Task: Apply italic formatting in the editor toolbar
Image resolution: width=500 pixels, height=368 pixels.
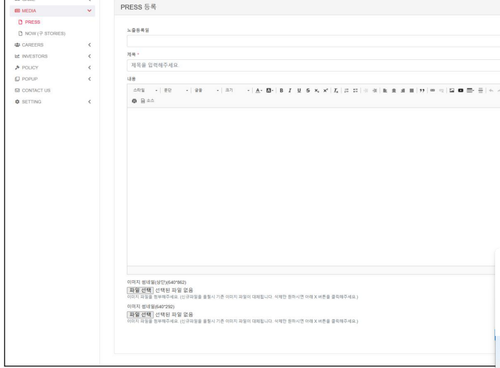Action: point(290,90)
